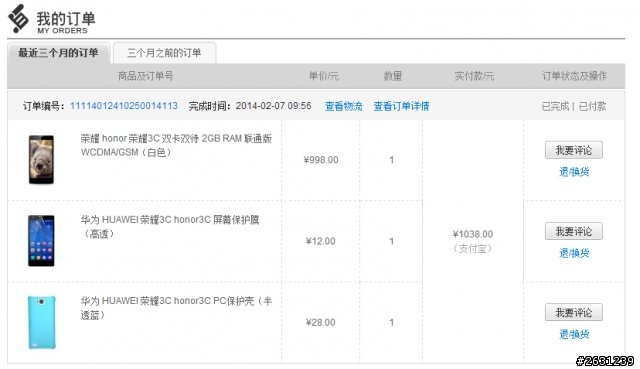
Task: Click the My Orders logo icon
Action: pyautogui.click(x=18, y=19)
